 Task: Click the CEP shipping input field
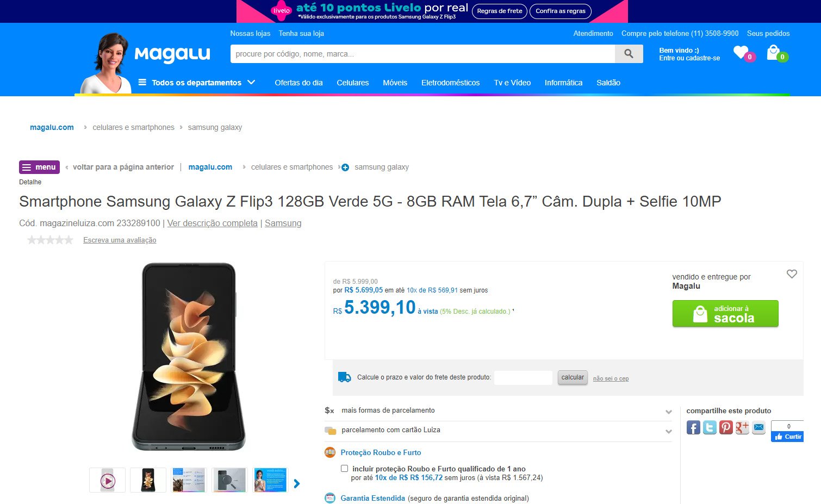(x=523, y=377)
